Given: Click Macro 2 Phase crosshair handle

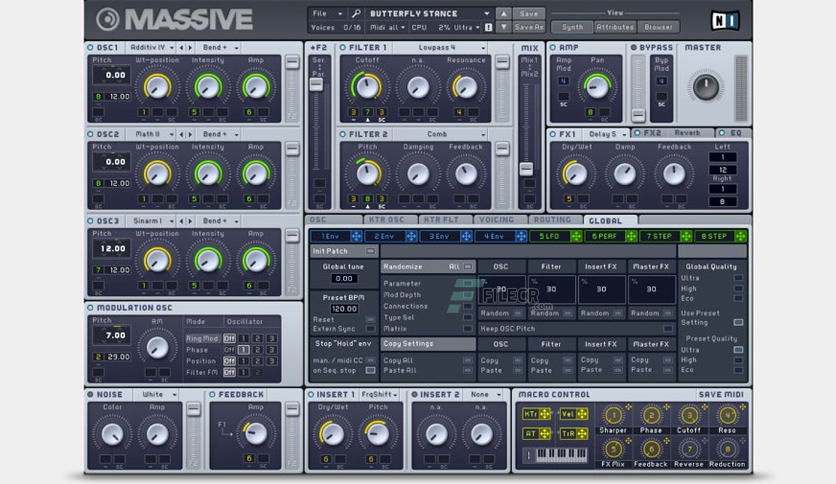Looking at the screenshot, I should [666, 407].
